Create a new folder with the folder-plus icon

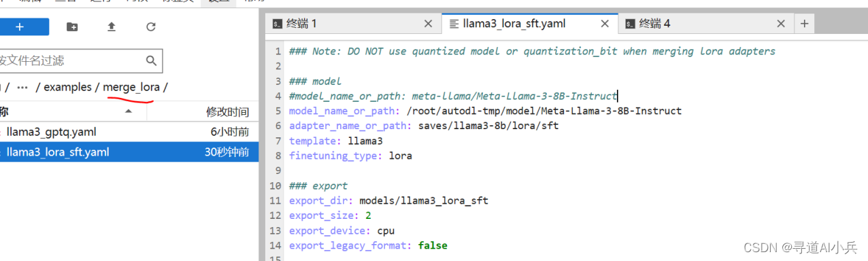click(72, 27)
